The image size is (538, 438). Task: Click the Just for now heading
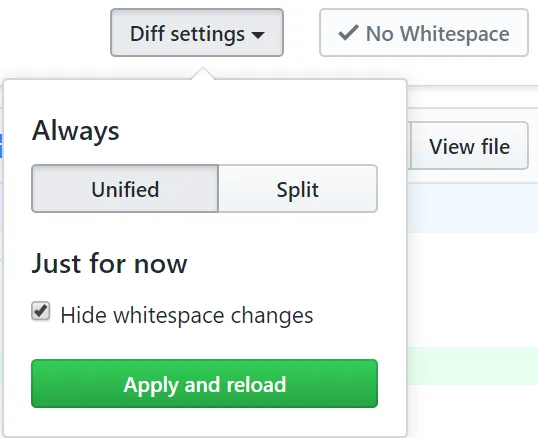tap(109, 263)
